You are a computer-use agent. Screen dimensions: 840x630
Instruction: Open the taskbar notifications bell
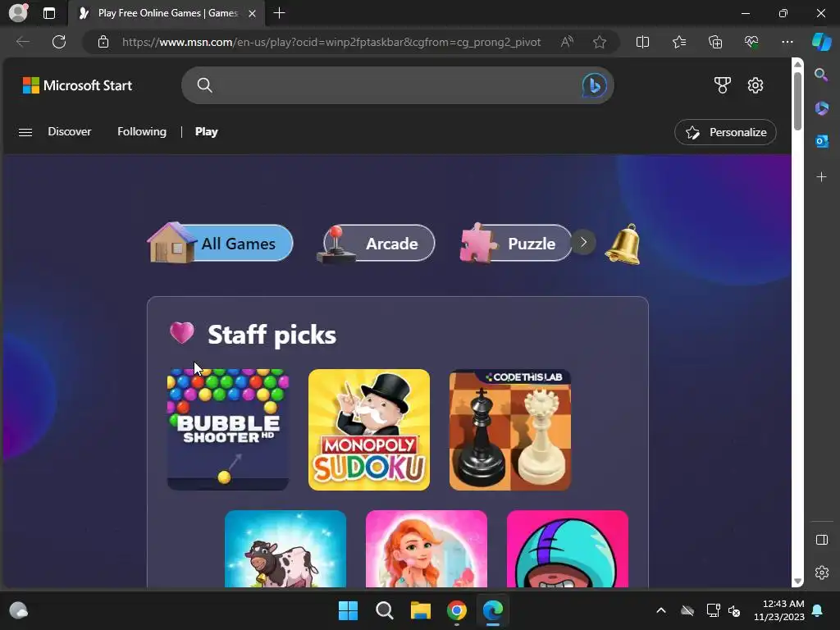coord(818,610)
